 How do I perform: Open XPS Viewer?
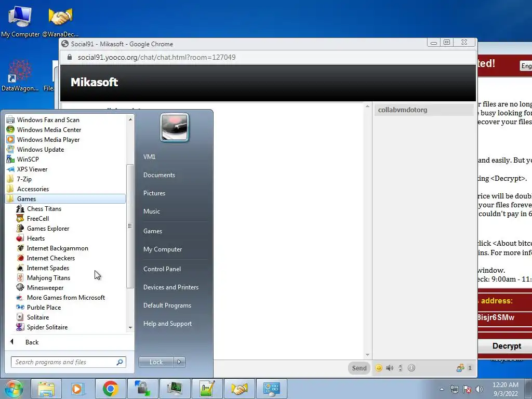pyautogui.click(x=32, y=169)
